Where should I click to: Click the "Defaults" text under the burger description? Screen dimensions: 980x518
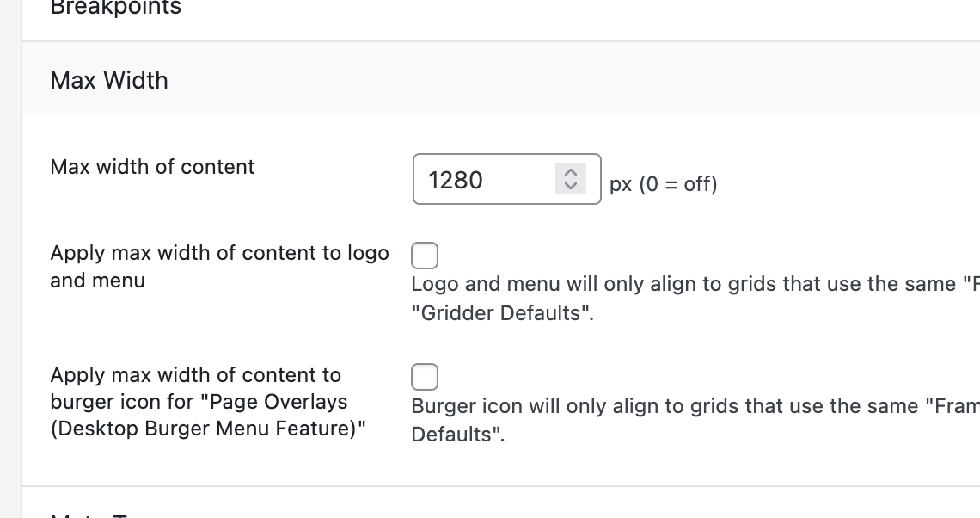click(457, 435)
